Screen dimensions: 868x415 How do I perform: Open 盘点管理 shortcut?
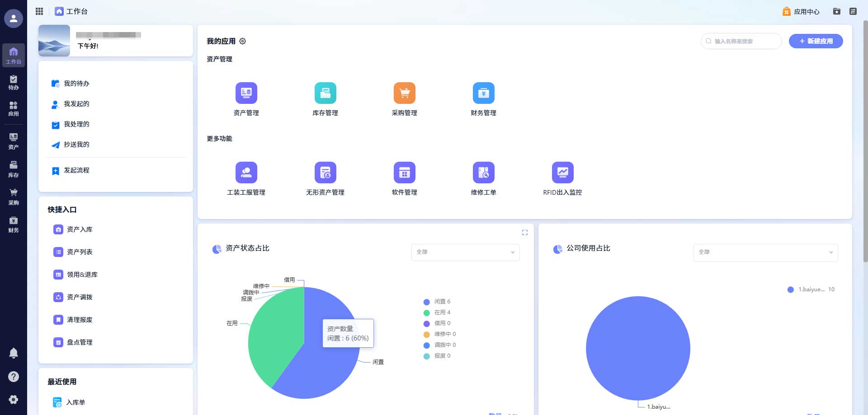tap(73, 342)
